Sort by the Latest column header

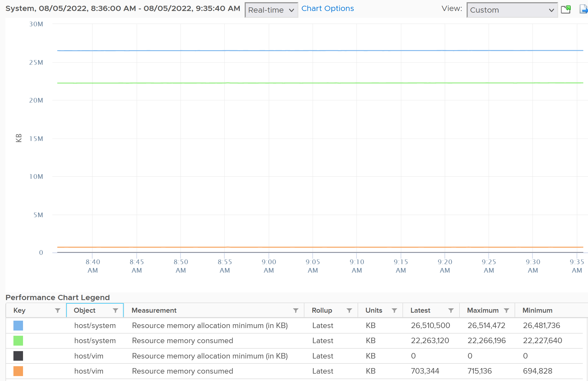click(420, 311)
